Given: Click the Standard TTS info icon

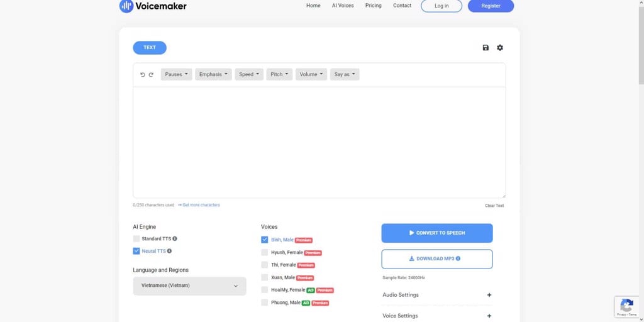Looking at the screenshot, I should [175, 238].
